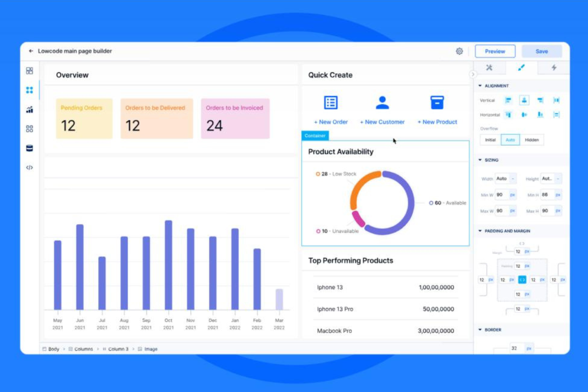Select the vertical center alignment icon
Screen dimensions: 588x392
pos(524,100)
